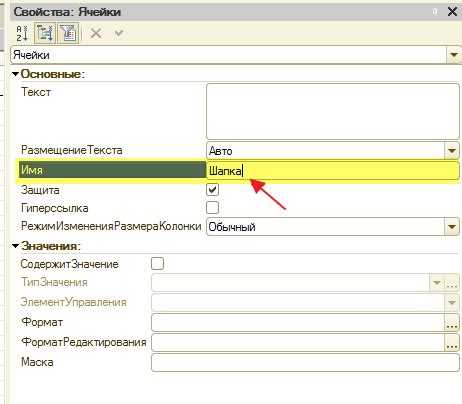Open the ФорматРедактирования ellipsis button

[452, 342]
